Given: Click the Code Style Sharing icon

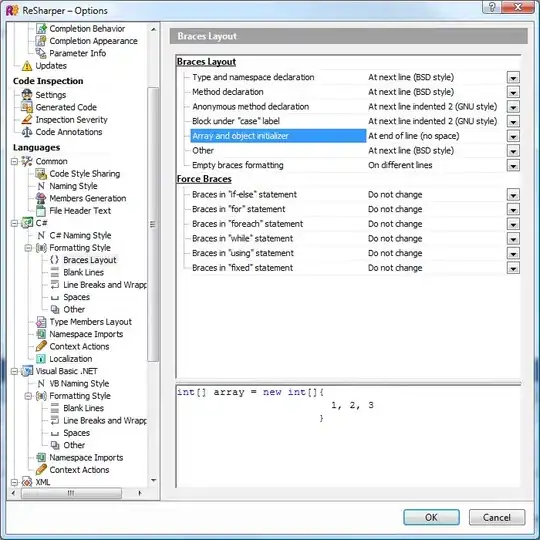Looking at the screenshot, I should [41, 174].
